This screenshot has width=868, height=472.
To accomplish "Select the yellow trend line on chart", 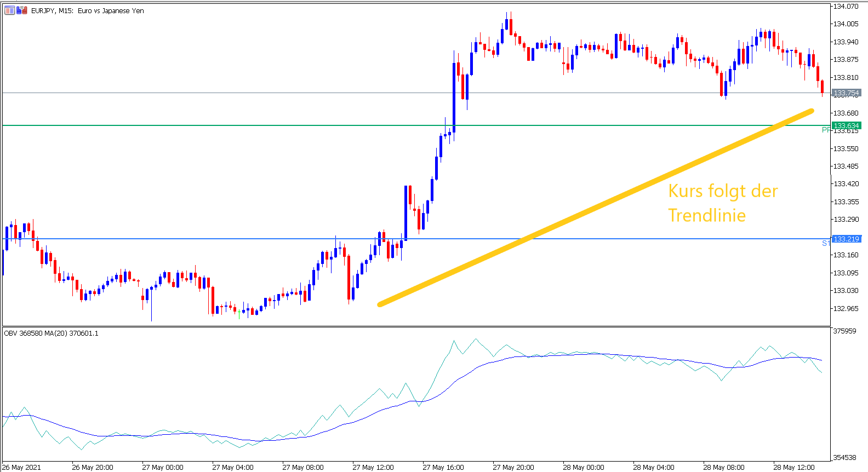I will (595, 208).
